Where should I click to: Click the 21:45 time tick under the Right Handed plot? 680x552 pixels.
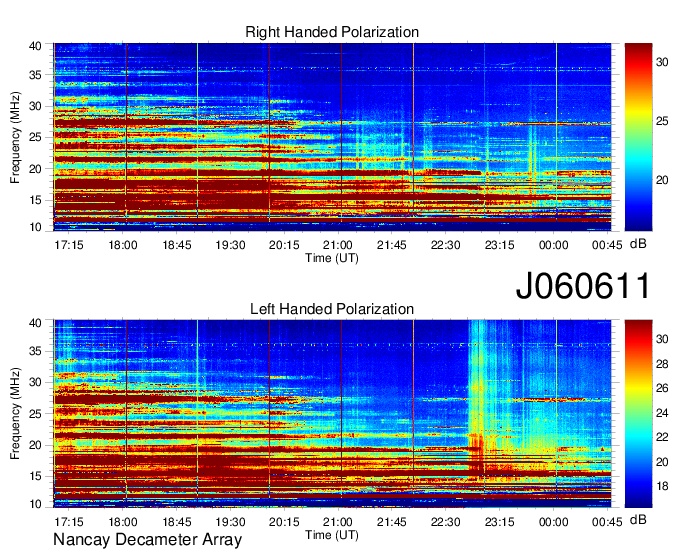[x=392, y=245]
